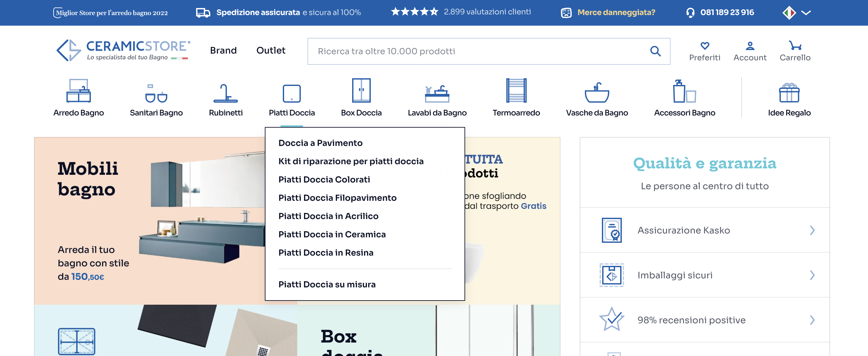Image resolution: width=868 pixels, height=356 pixels.
Task: Open Vasche da Bagno bathtub icon
Action: tap(597, 93)
